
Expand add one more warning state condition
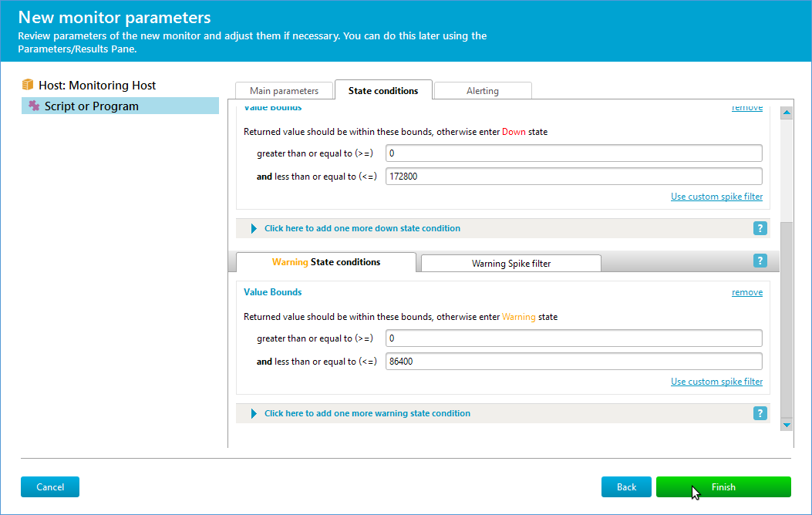[254, 413]
